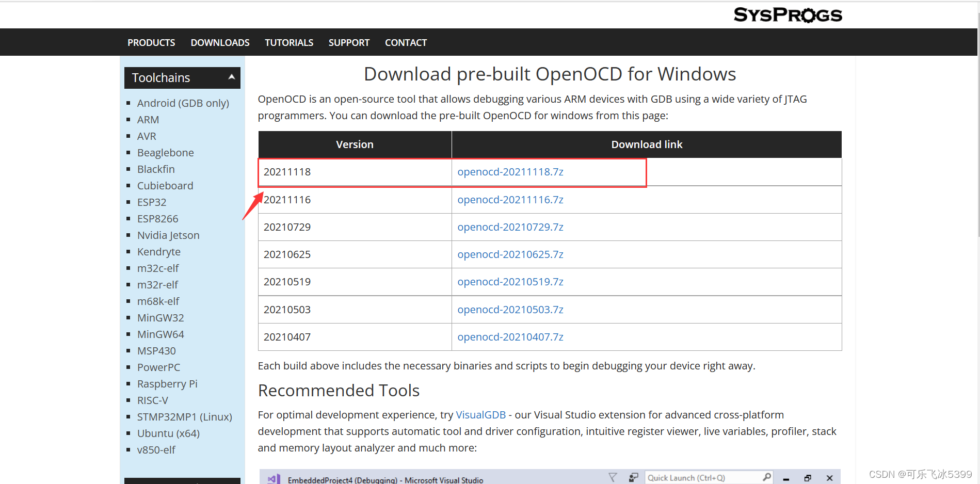Open the SUPPORT menu
The width and height of the screenshot is (980, 484).
point(349,43)
